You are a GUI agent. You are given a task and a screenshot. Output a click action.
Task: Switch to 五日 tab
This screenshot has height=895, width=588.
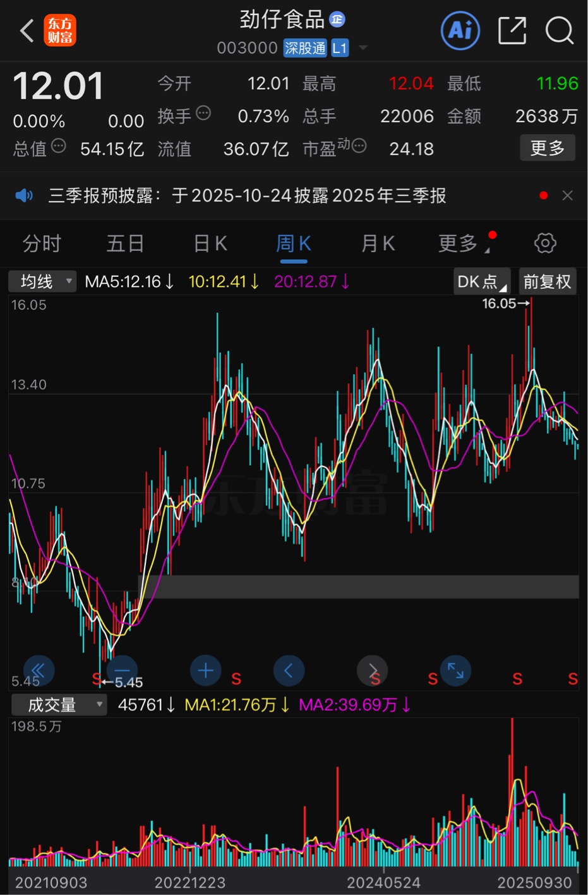[x=125, y=243]
